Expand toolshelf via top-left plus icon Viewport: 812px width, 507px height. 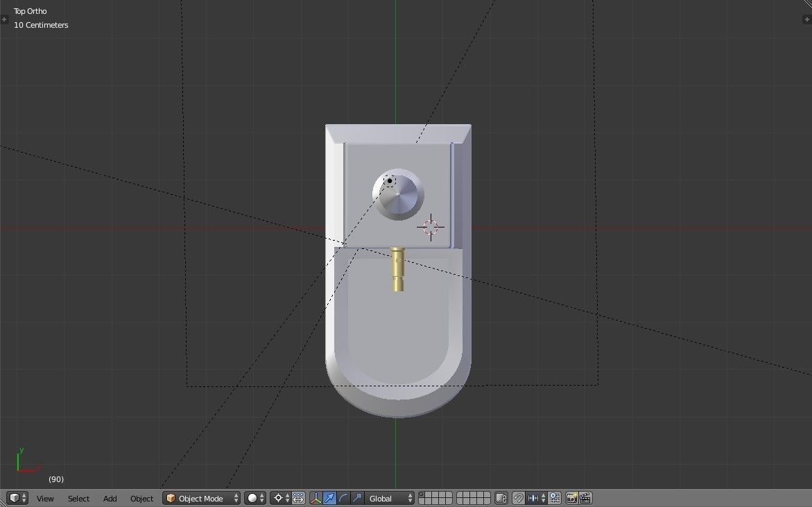(4, 19)
